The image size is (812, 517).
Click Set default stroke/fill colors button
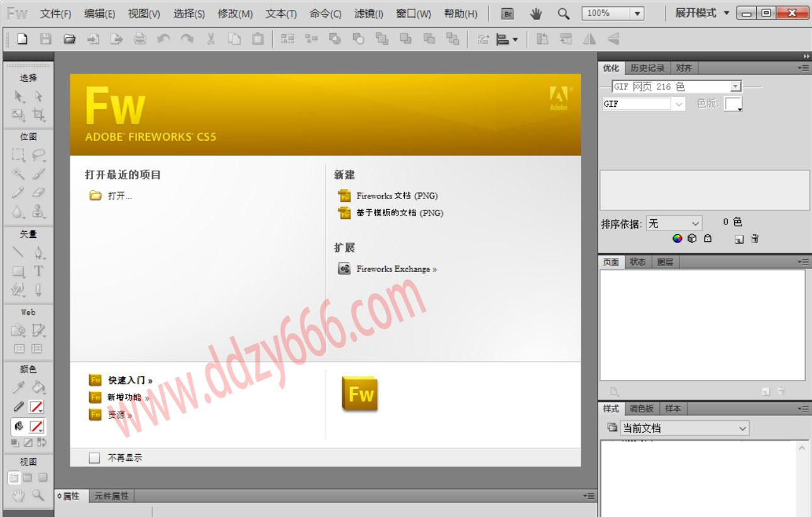(15, 442)
